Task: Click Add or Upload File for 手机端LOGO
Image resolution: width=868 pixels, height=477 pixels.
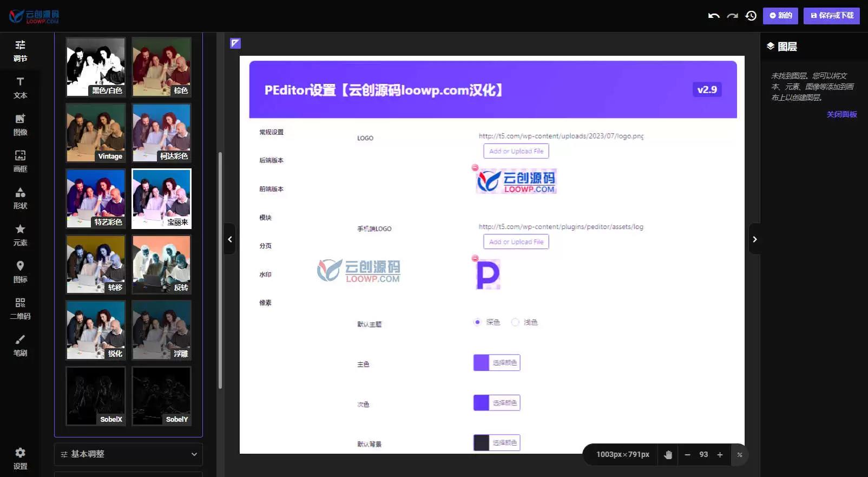Action: click(x=516, y=241)
